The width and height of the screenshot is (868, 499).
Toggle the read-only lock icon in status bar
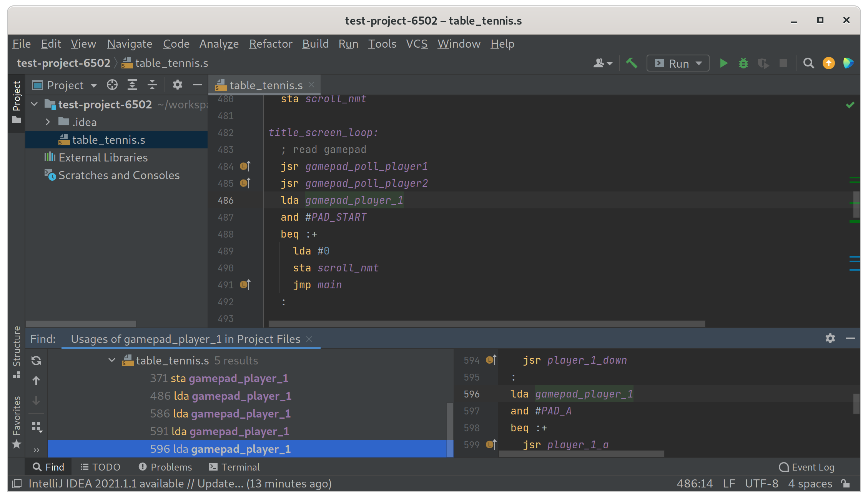(845, 484)
